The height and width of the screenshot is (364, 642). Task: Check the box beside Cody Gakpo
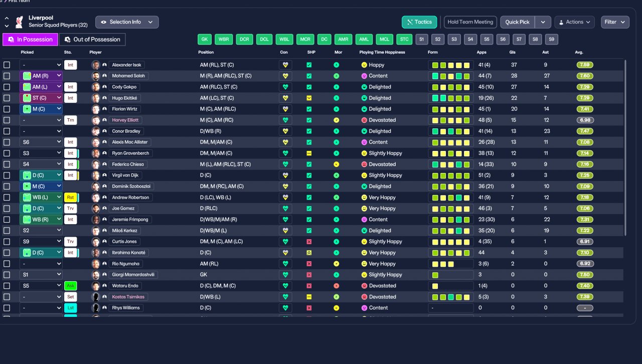click(7, 87)
